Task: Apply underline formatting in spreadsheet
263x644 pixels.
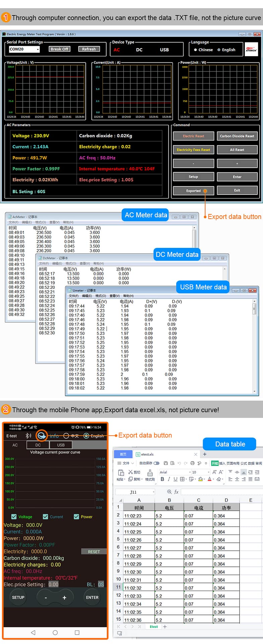Action: (x=175, y=479)
